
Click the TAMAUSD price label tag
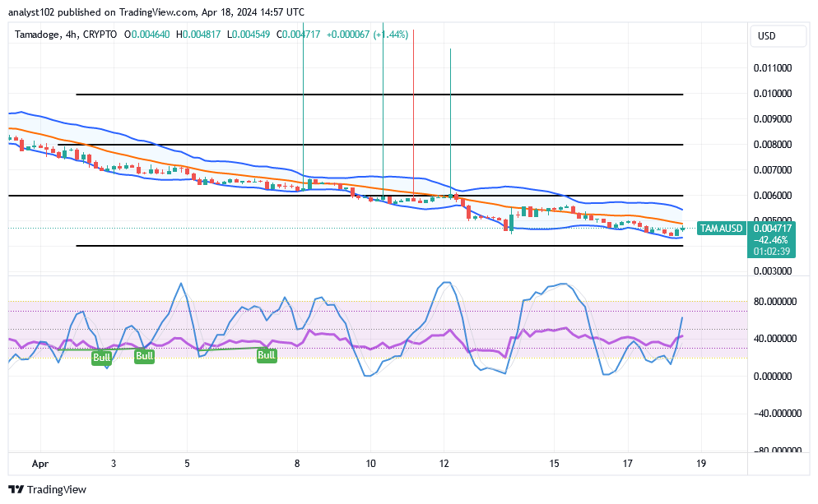coord(721,229)
